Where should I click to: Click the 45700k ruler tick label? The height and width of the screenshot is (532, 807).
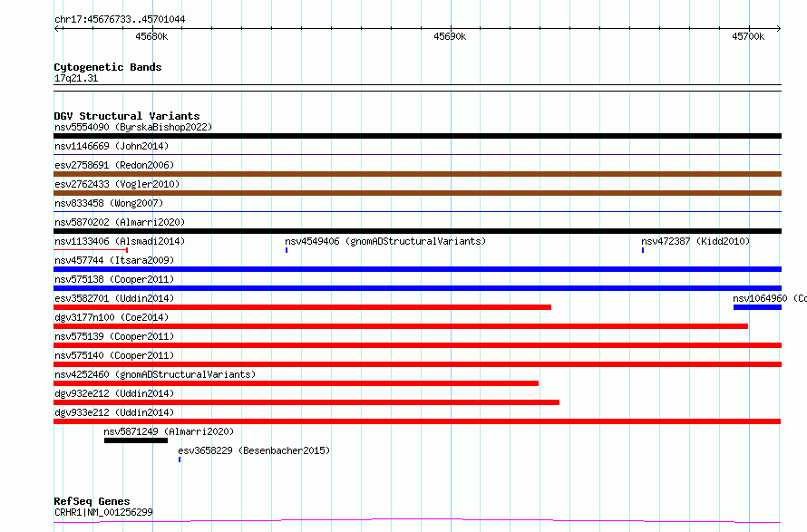(748, 36)
